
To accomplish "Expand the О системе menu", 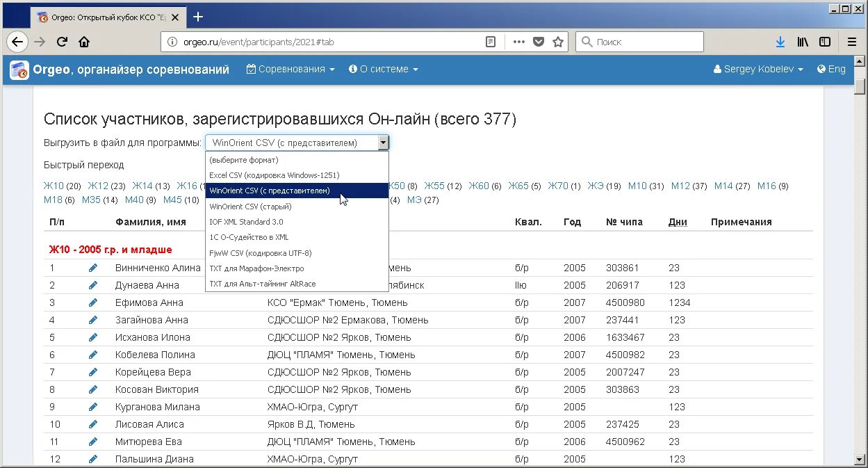I will pyautogui.click(x=384, y=70).
